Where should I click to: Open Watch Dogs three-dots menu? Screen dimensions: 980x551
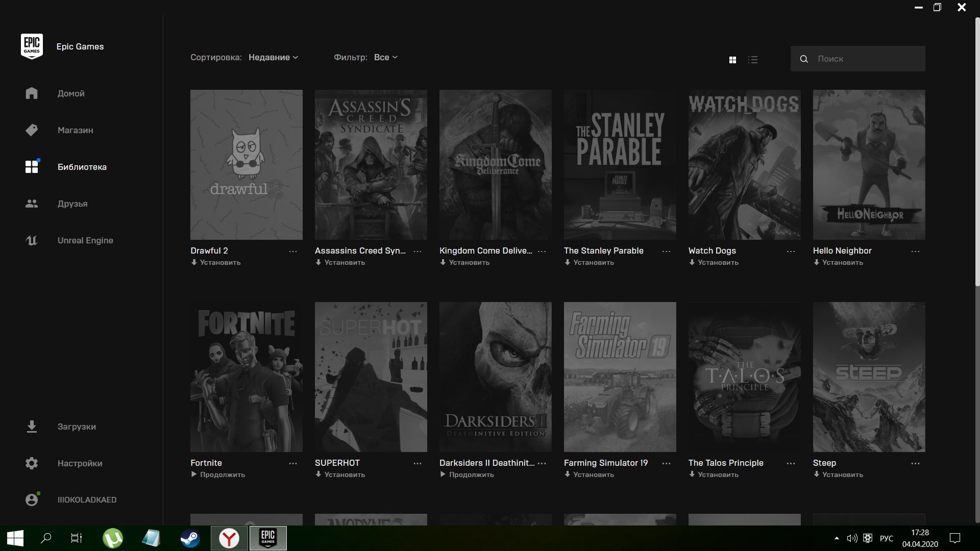click(791, 252)
